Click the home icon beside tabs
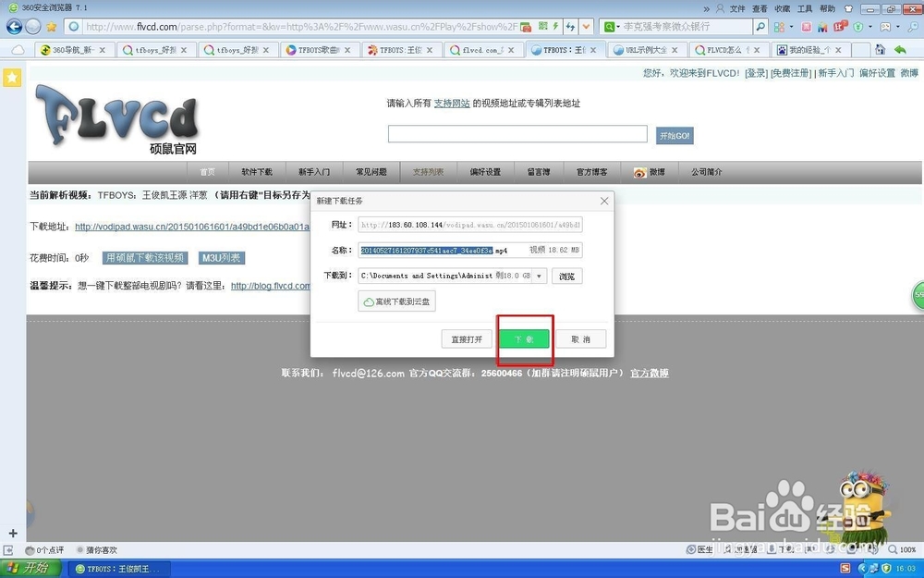Screen dimensions: 924x578 (880, 50)
